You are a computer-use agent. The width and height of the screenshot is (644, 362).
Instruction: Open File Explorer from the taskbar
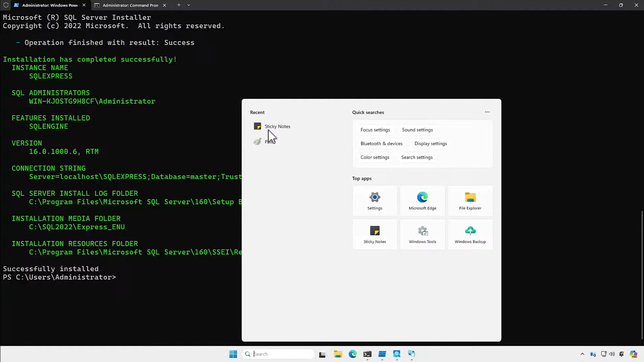coord(338,354)
